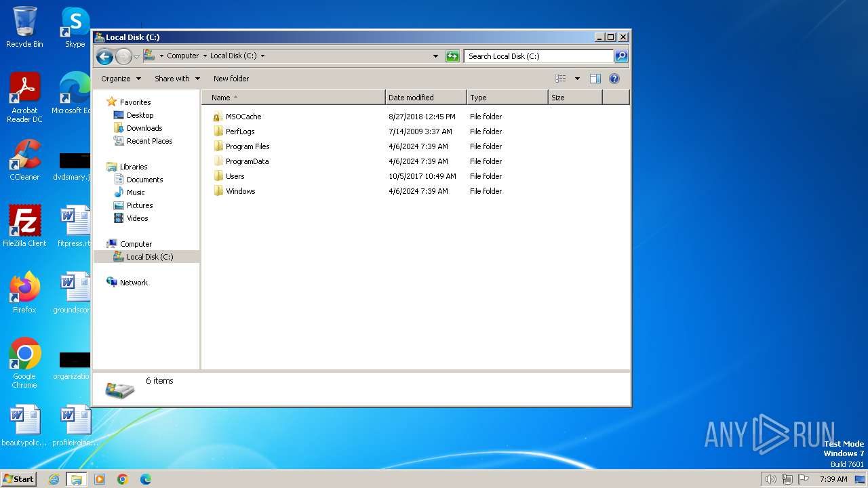This screenshot has width=868, height=488.
Task: Open the view options dropdown arrow
Action: click(577, 79)
